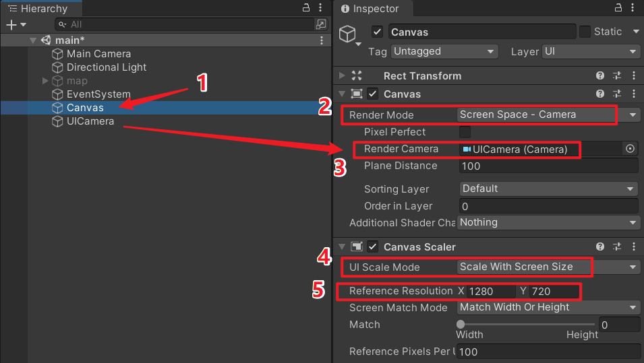Collapse the Canvas Scaler component foldout

[342, 246]
